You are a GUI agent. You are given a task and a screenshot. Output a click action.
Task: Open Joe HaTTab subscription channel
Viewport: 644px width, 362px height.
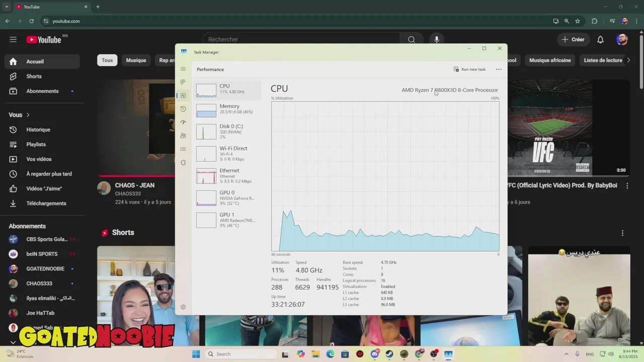[x=42, y=313]
